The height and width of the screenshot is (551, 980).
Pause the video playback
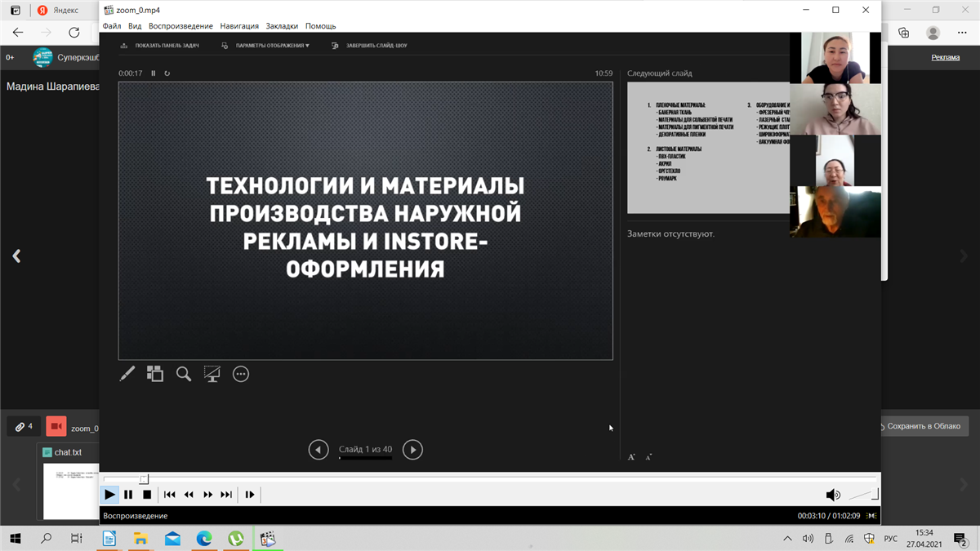click(128, 495)
